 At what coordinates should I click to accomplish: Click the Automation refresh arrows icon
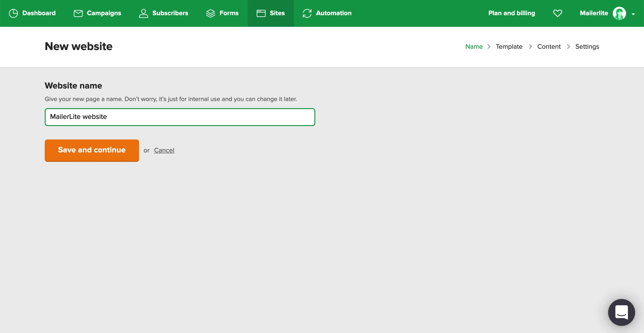click(307, 13)
